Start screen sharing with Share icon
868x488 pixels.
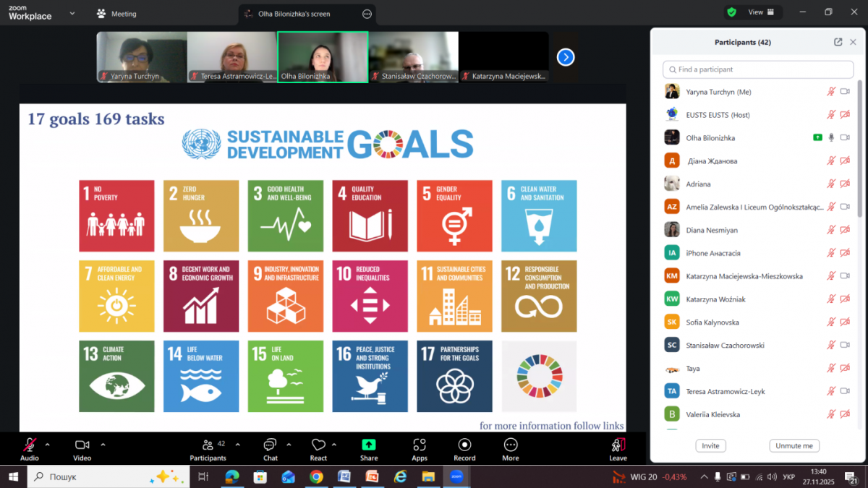tap(369, 445)
